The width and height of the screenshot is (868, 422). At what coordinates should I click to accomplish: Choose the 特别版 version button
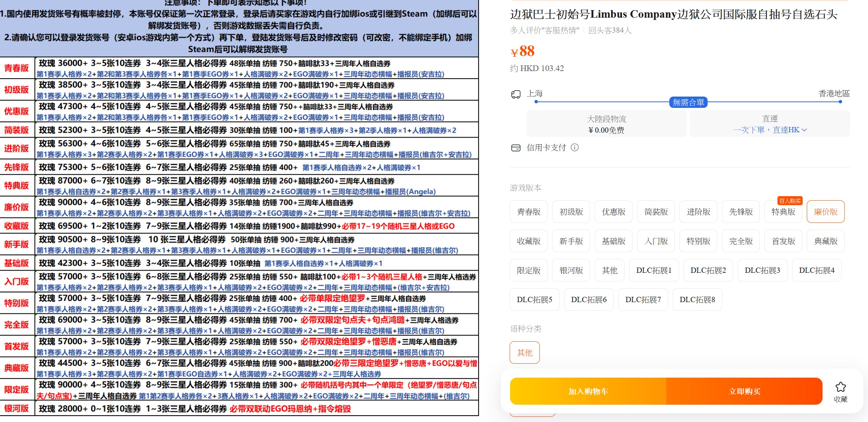[x=699, y=241]
